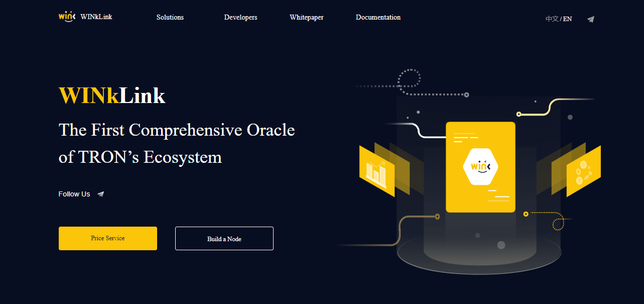Select EN language option
Image resolution: width=644 pixels, height=304 pixels.
(567, 19)
